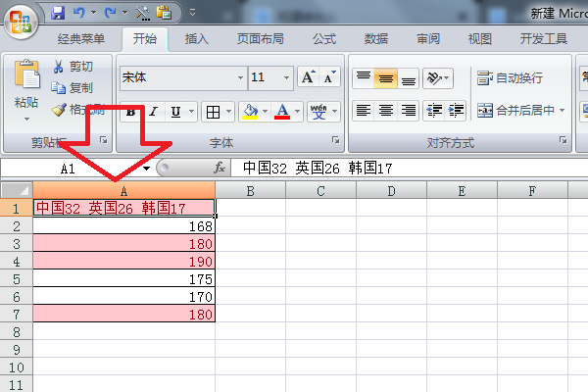588x392 pixels.
Task: Save the workbook with the floppy icon
Action: pos(58,13)
